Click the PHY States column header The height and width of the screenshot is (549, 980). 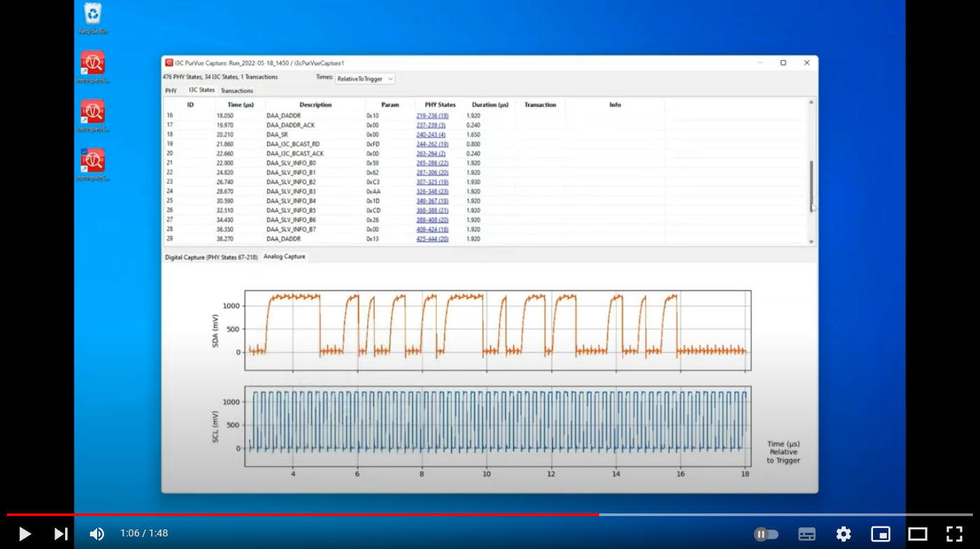tap(440, 105)
